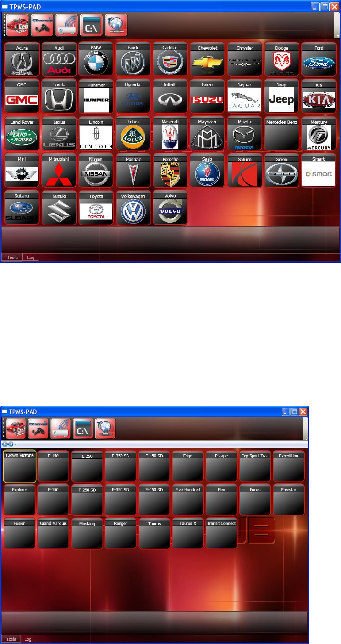Switch to the Tools tab in the brand window
Viewport: 341px width, 644px height.
click(12, 257)
